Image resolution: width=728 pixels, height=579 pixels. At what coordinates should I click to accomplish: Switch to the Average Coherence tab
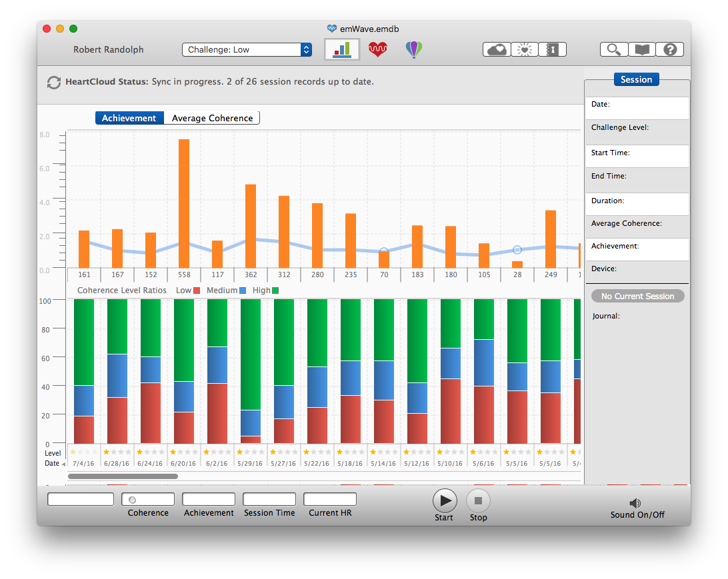[212, 118]
